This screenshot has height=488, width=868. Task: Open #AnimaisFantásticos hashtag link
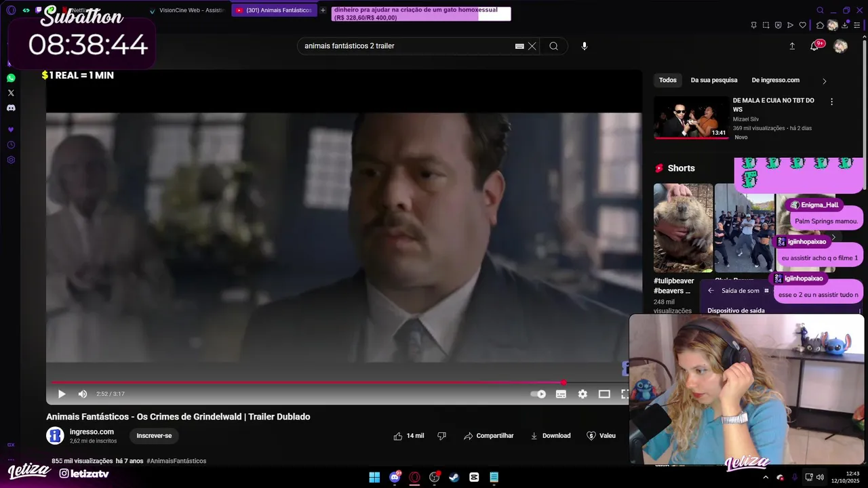176,461
